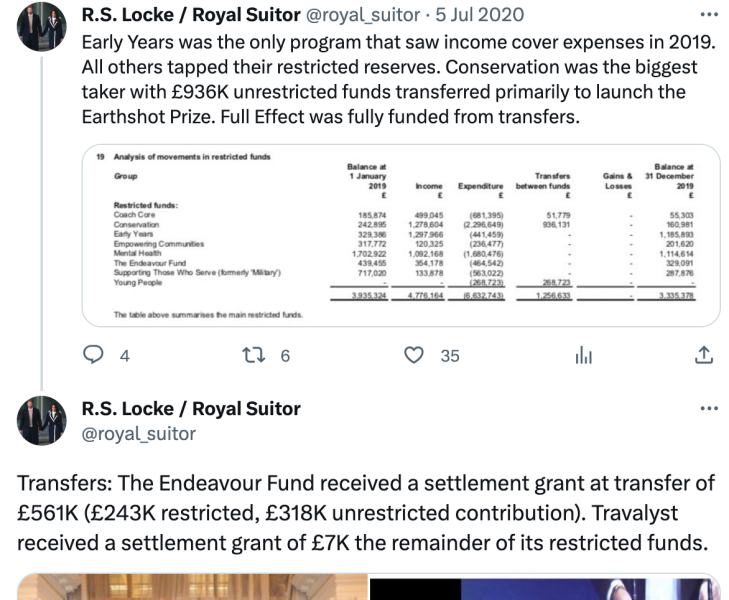Share the tweet with upload arrow icon

tap(704, 355)
